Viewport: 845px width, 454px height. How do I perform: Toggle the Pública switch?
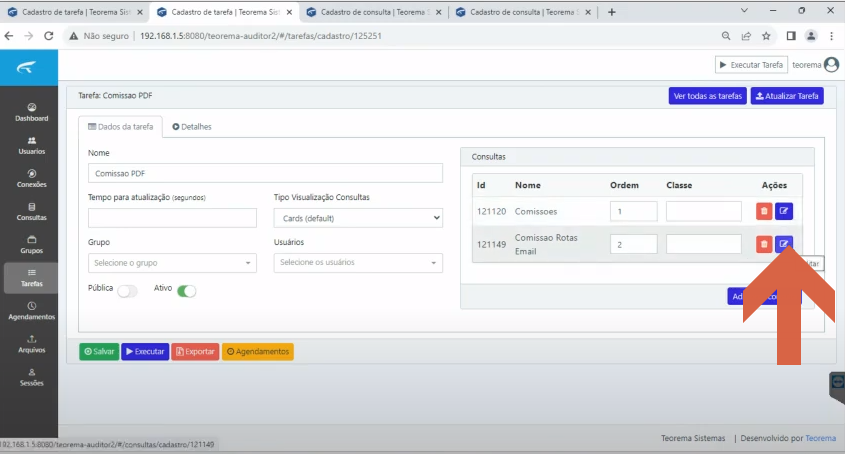pyautogui.click(x=128, y=291)
